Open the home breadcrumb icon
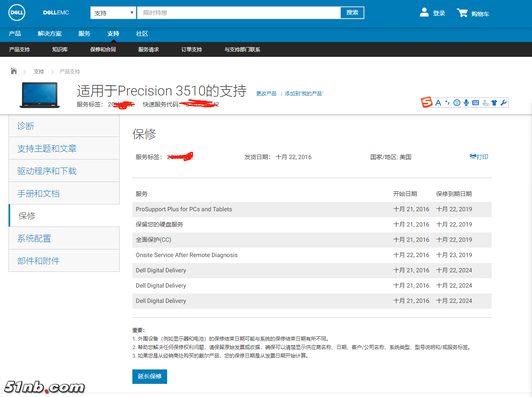Image resolution: width=532 pixels, height=397 pixels. tap(14, 71)
